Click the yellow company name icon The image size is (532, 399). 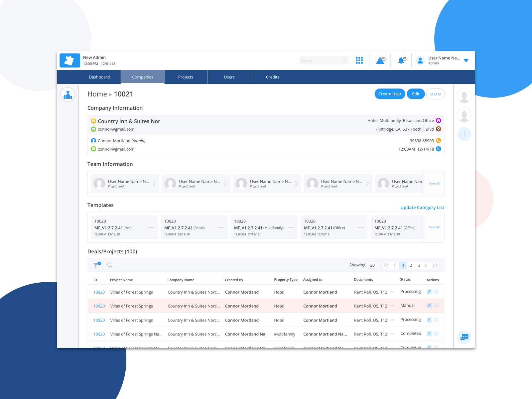93,121
